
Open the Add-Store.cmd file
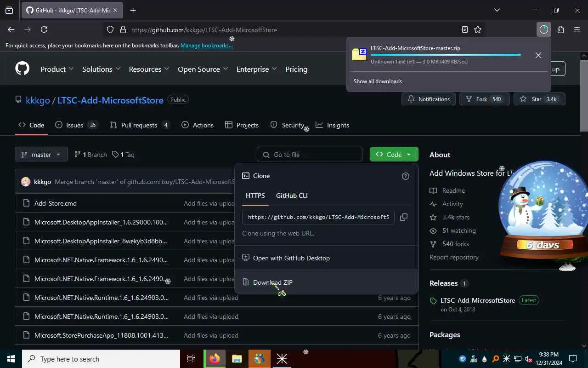56,203
